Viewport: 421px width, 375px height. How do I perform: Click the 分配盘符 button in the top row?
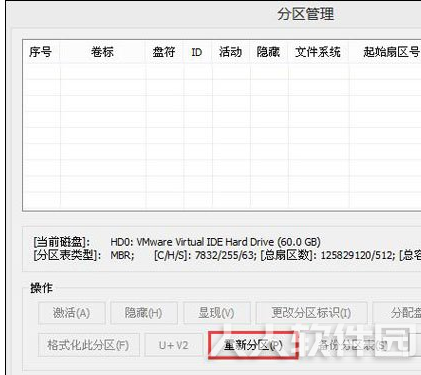[397, 313]
